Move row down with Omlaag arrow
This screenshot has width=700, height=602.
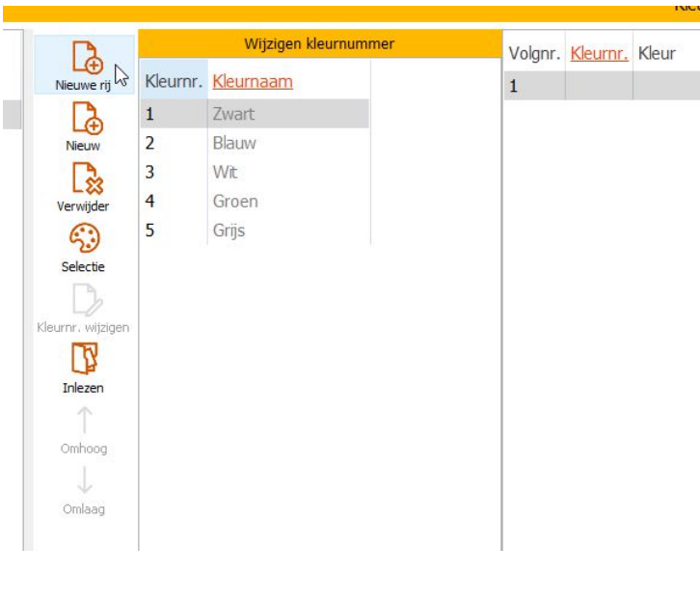pos(85,481)
